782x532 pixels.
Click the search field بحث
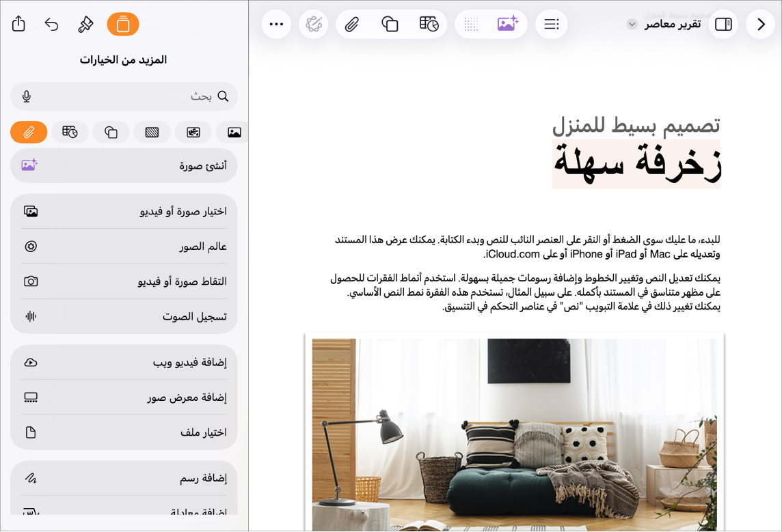124,96
